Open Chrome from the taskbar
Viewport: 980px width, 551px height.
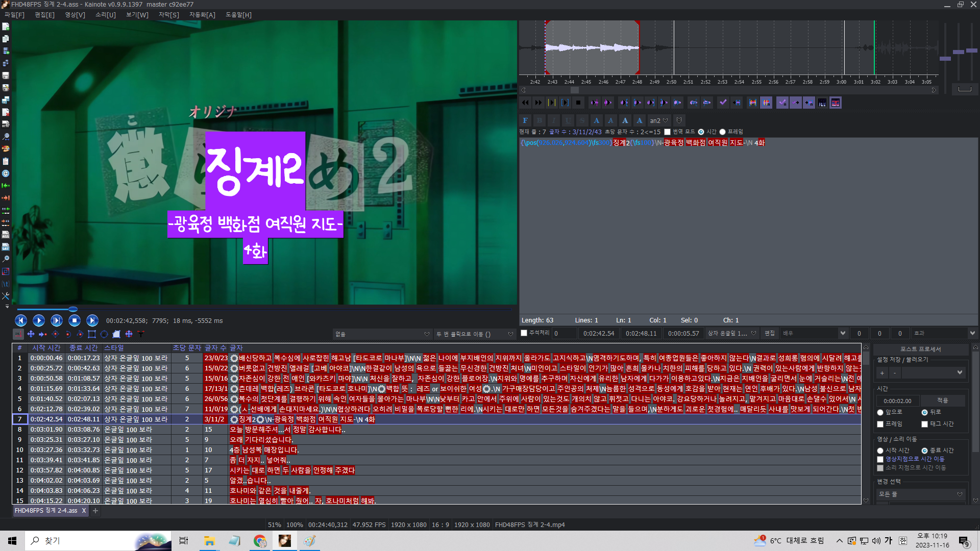(x=260, y=541)
